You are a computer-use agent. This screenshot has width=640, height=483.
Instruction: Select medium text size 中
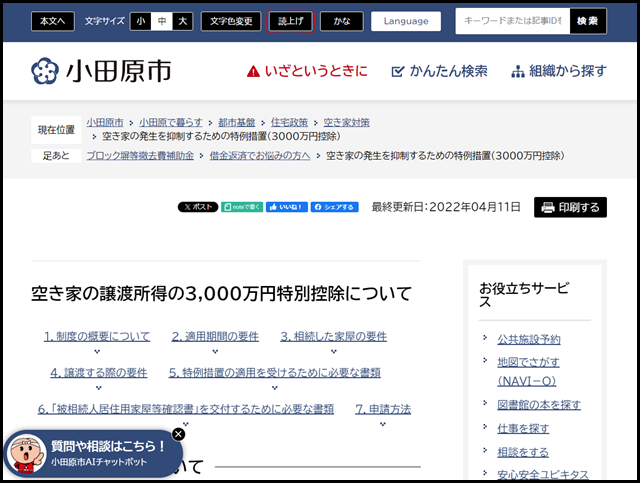[162, 21]
